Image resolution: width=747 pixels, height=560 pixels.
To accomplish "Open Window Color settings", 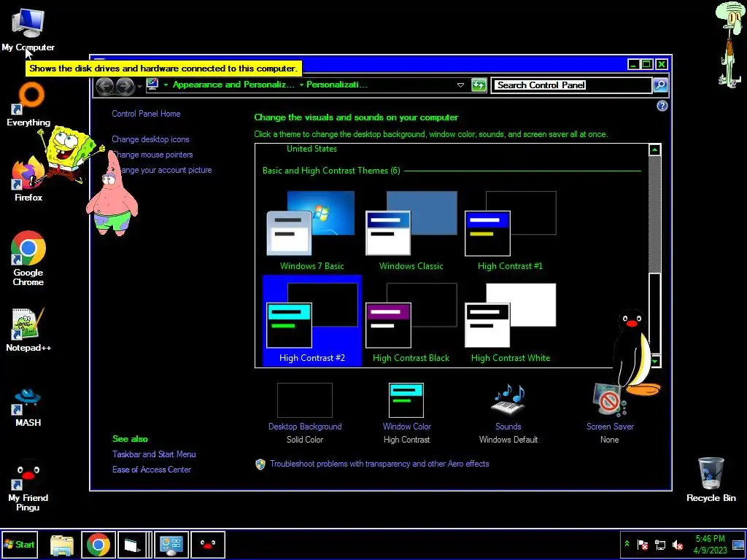I will pyautogui.click(x=406, y=413).
